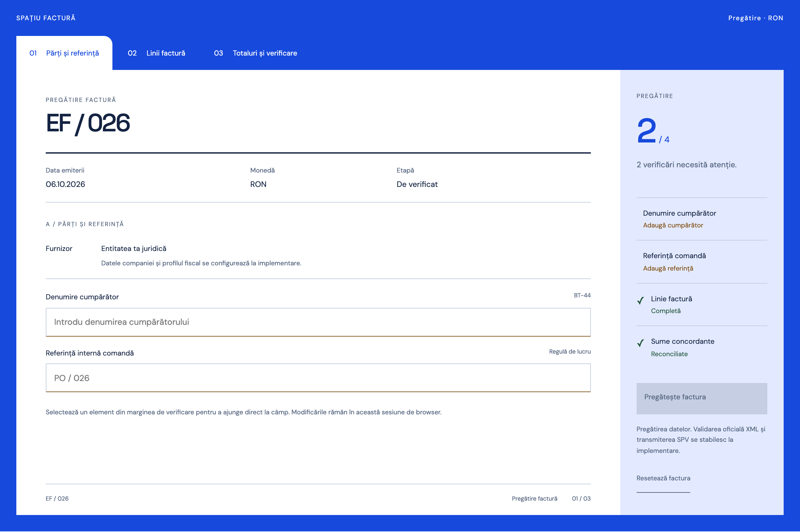Click the invoice heading EF / 026
Screen dimensions: 800x532
click(88, 123)
